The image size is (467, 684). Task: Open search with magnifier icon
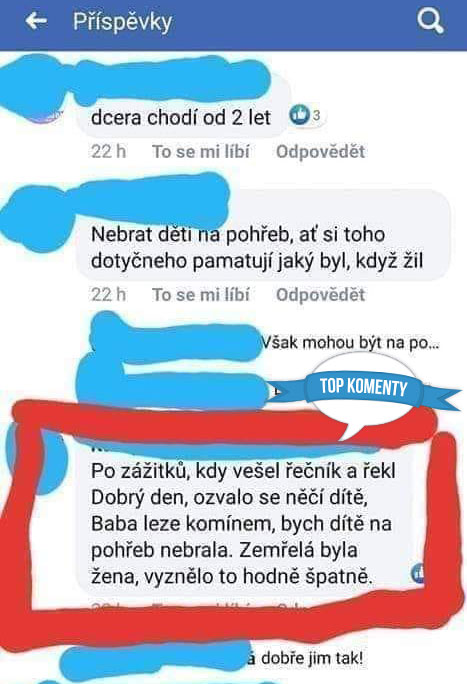pos(430,21)
